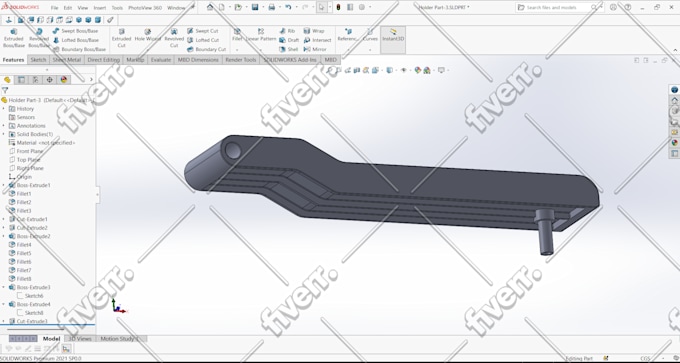The image size is (680, 363).
Task: Open the DimXpertManager crosshair tab icon
Action: pos(49,79)
